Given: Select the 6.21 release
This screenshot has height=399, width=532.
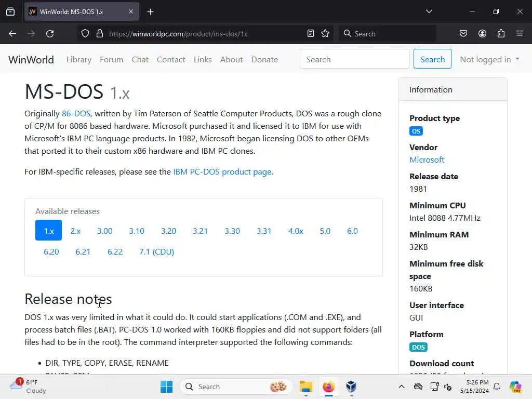Looking at the screenshot, I should [x=83, y=252].
